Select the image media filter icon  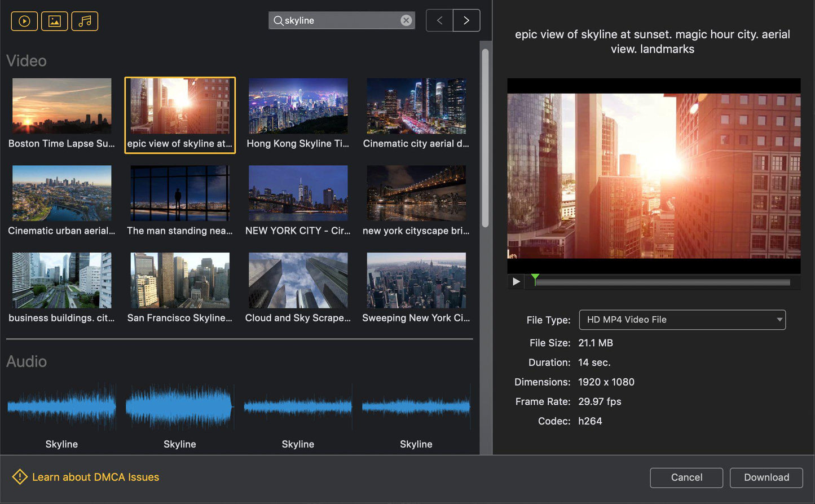coord(54,21)
